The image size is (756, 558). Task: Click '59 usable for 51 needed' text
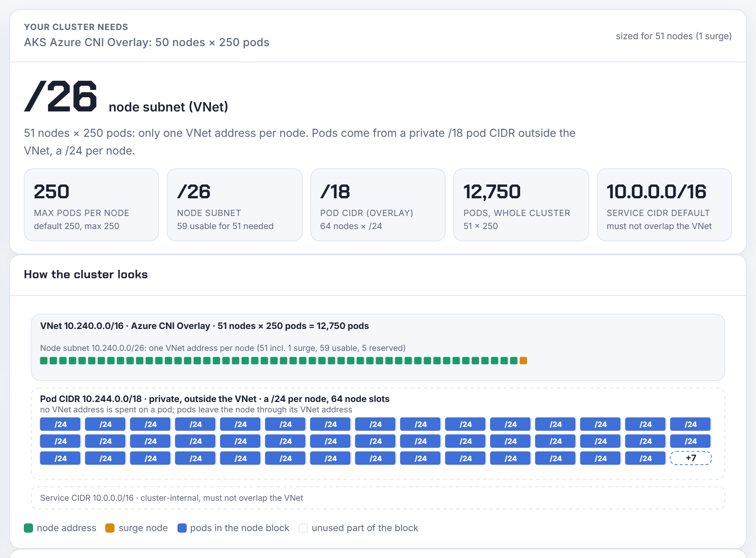tap(225, 226)
